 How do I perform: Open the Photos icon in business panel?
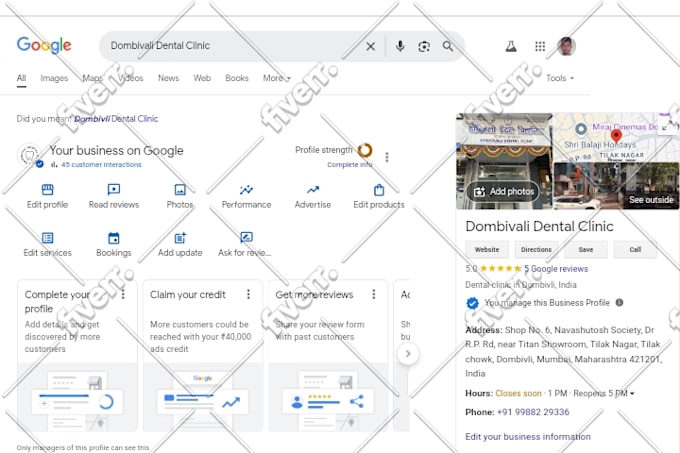tap(180, 189)
